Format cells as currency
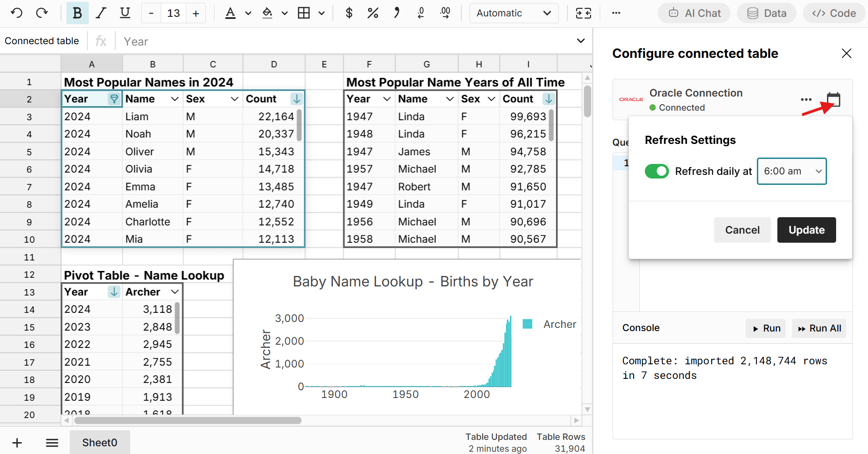Viewport: 868px width, 454px height. click(x=349, y=13)
